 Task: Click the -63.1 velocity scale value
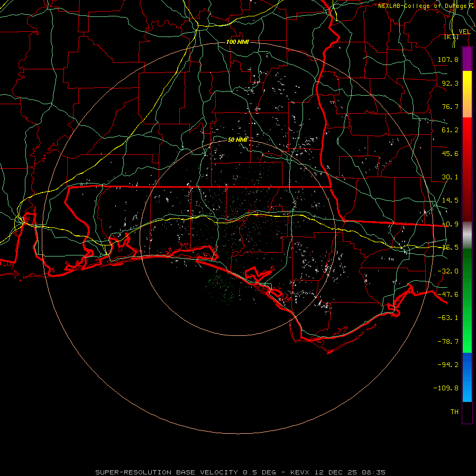point(448,318)
